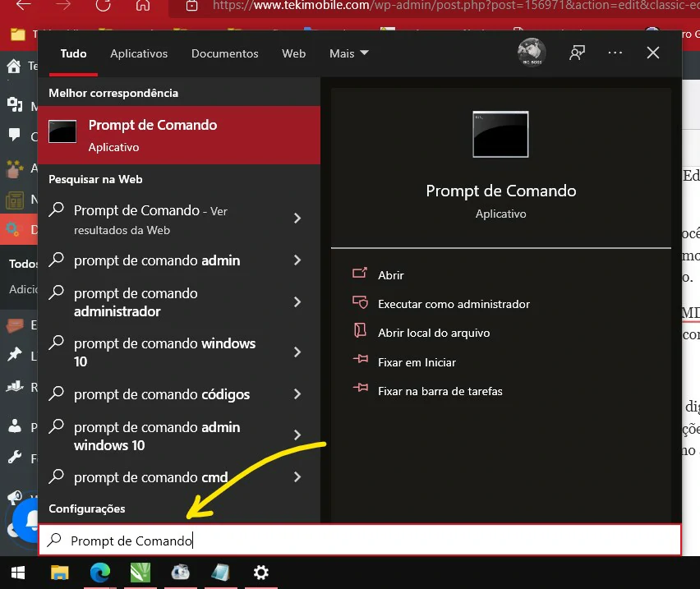Select suggestion 'prompt de comando administrador'
The height and width of the screenshot is (589, 700).
pyautogui.click(x=136, y=302)
